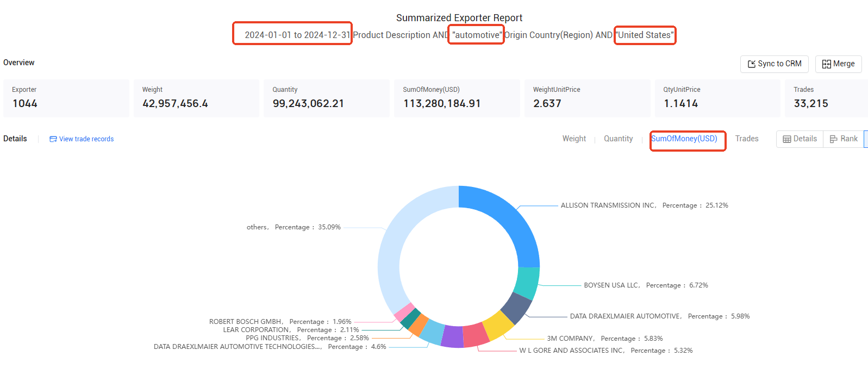Switch to Details view label
Screen dimensions: 868x381
[x=805, y=139]
